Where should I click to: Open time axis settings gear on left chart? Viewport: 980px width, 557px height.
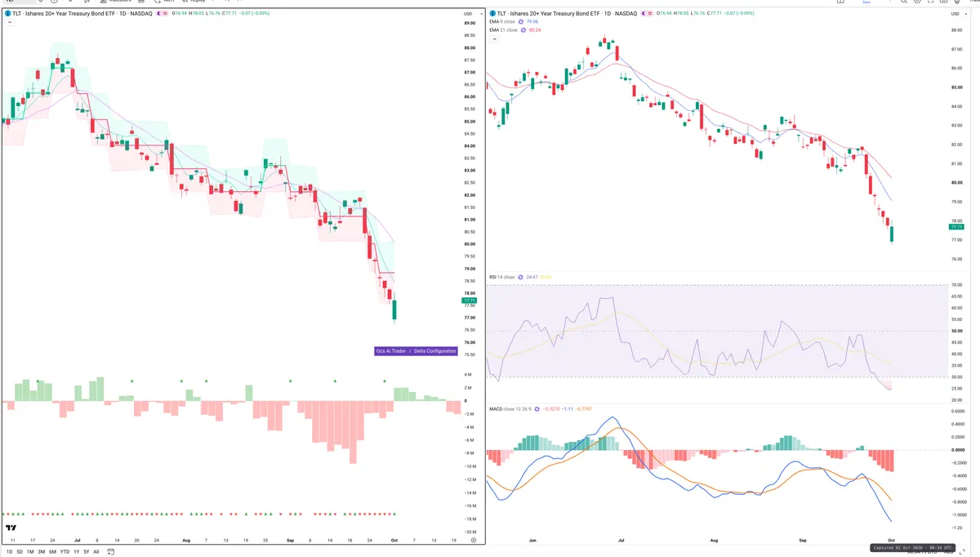pos(474,540)
